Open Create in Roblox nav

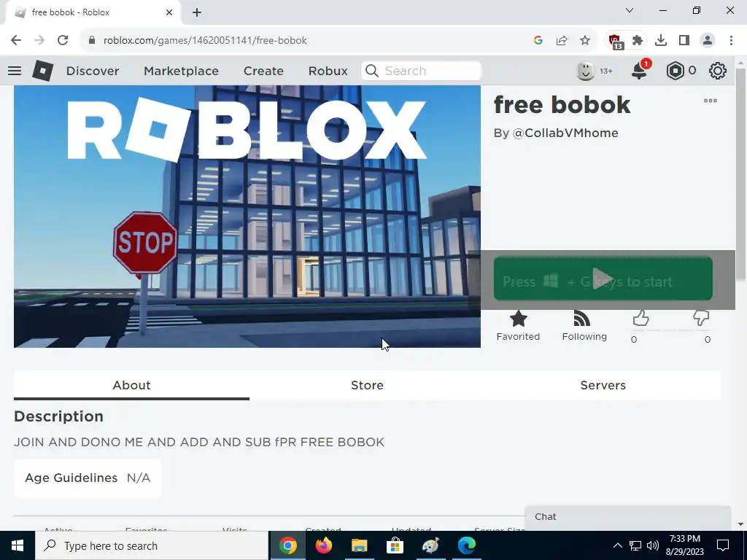tap(263, 71)
